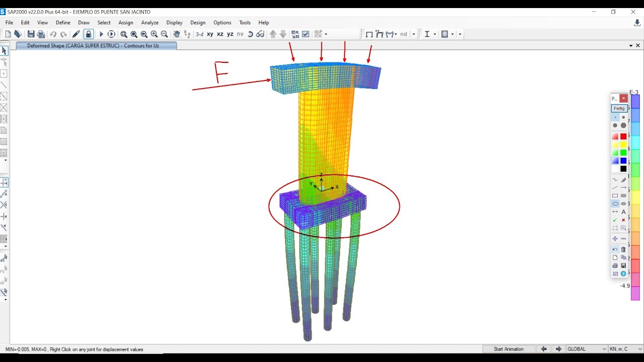Select the pointer tool in the left sidebar
644x362 pixels.
4,51
